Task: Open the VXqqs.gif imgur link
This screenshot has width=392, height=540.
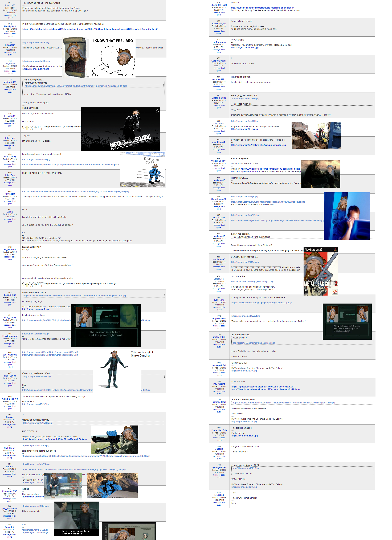Action: [x=279, y=303]
